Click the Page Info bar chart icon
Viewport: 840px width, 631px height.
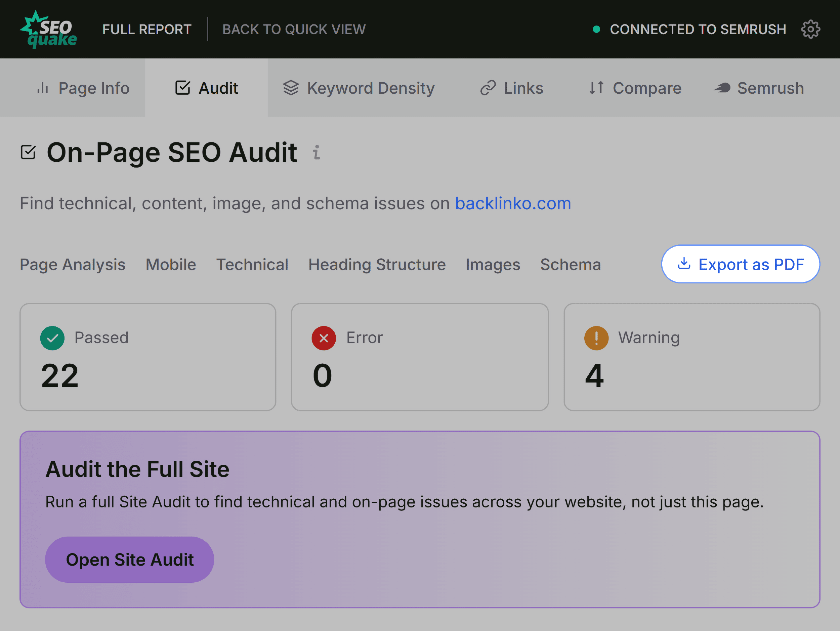point(43,88)
